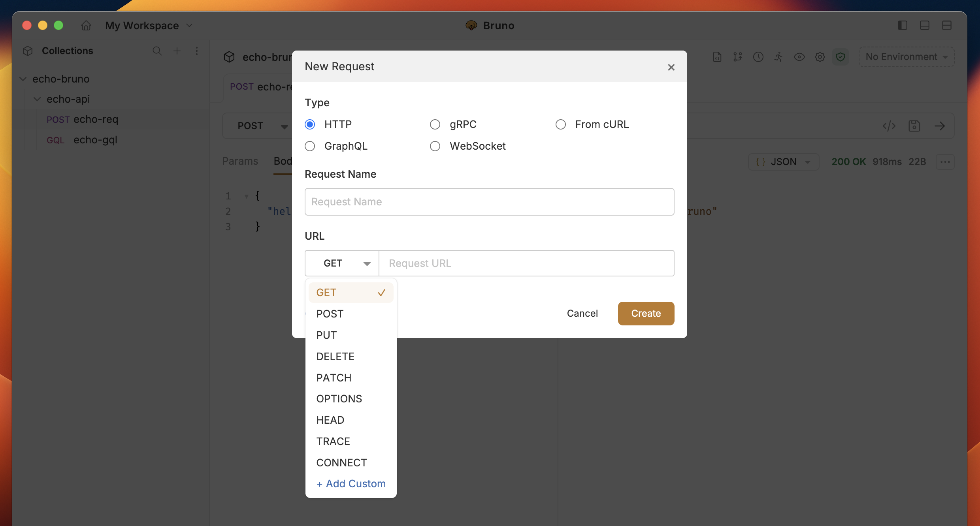Select the GraphQL radio button
The image size is (980, 526).
310,147
